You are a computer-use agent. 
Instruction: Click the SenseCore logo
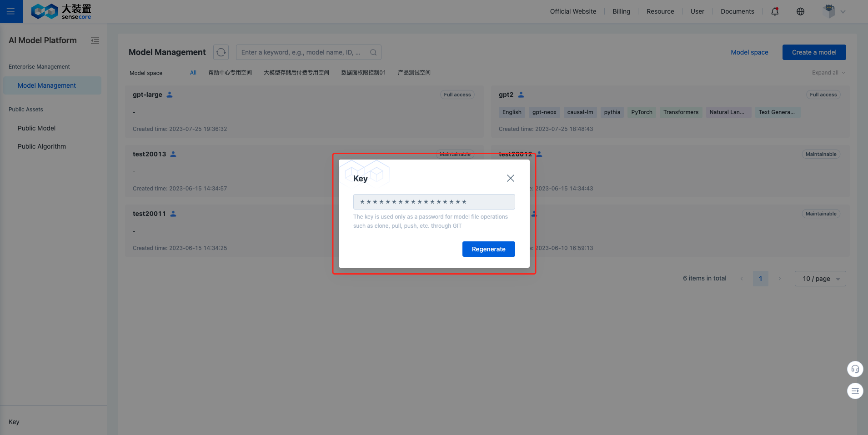click(x=61, y=11)
